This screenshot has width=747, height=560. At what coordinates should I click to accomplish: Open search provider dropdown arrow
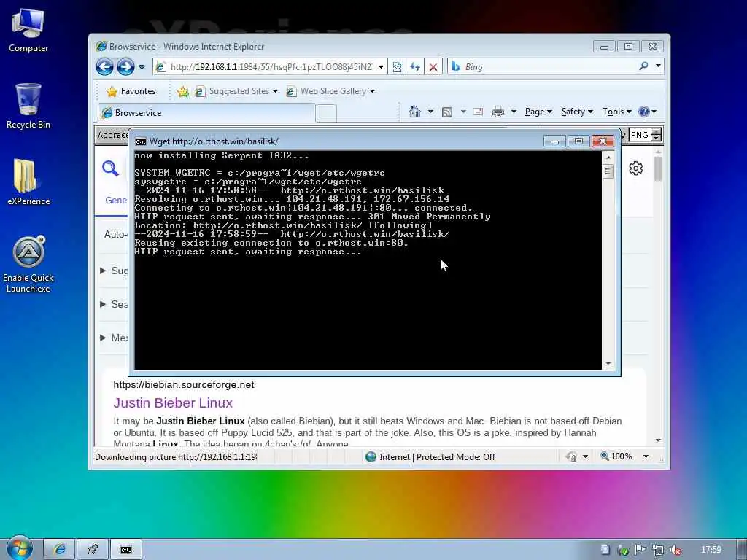coord(659,66)
